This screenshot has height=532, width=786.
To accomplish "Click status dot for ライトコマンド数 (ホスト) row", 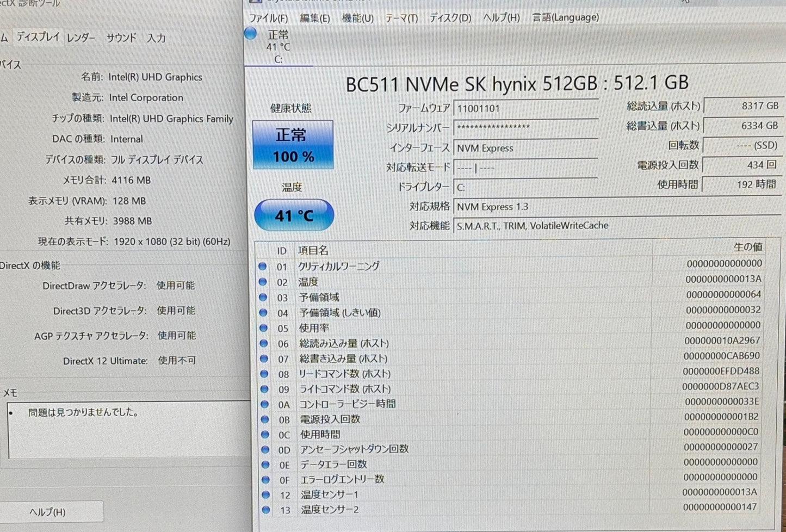I will 264,389.
